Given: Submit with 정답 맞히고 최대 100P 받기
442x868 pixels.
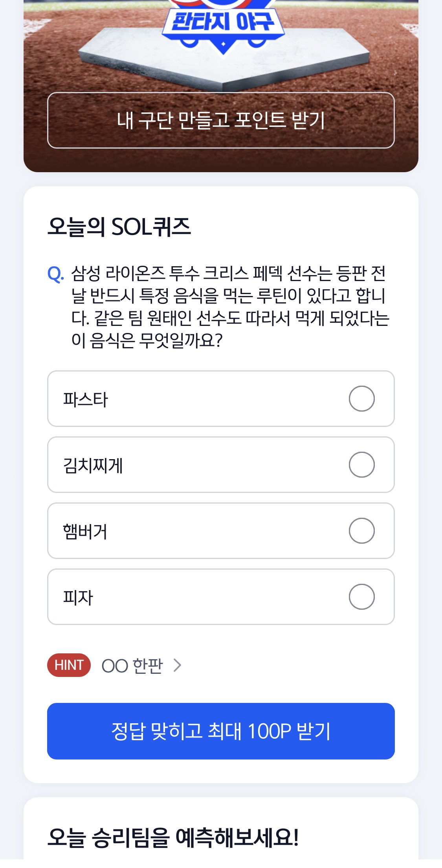Looking at the screenshot, I should point(221,731).
